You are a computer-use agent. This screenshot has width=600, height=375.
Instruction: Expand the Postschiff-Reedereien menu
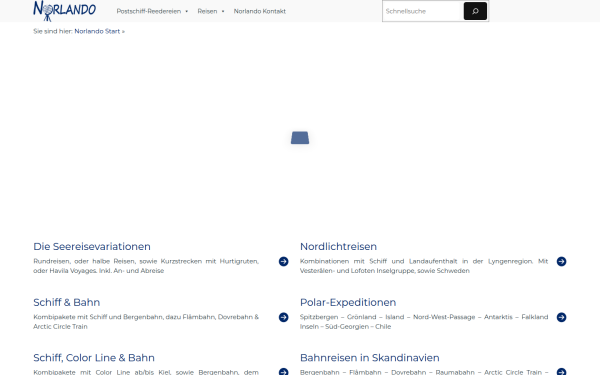click(x=152, y=11)
